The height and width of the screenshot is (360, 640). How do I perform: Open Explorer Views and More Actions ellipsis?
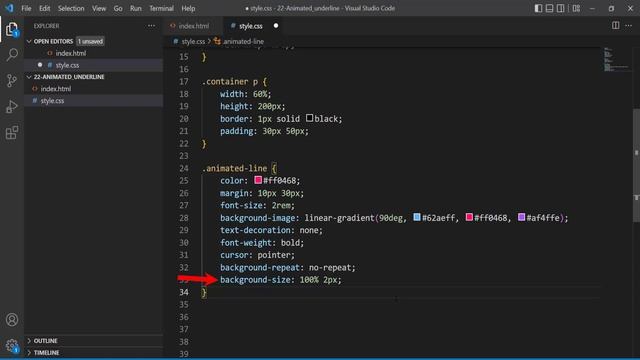[151, 26]
